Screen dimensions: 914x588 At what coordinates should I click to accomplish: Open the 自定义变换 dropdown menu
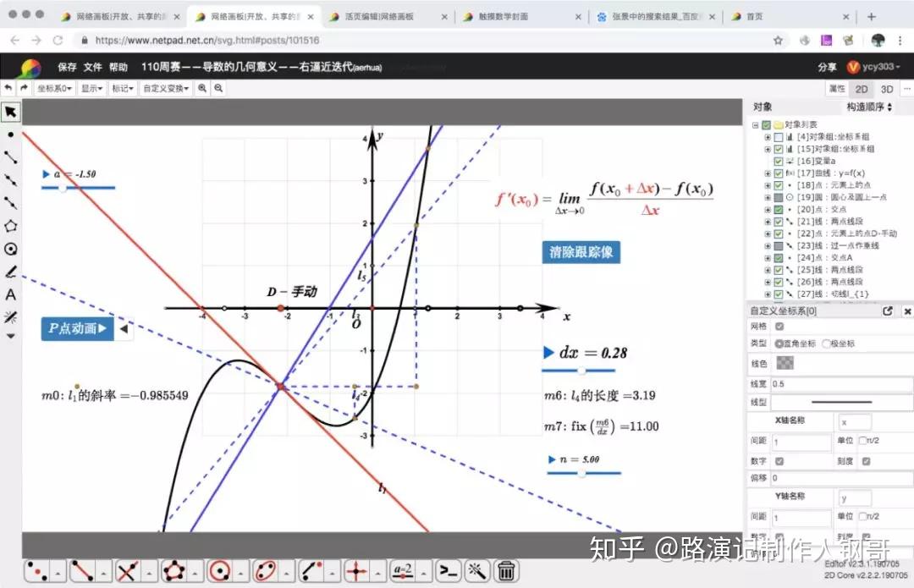pos(166,88)
